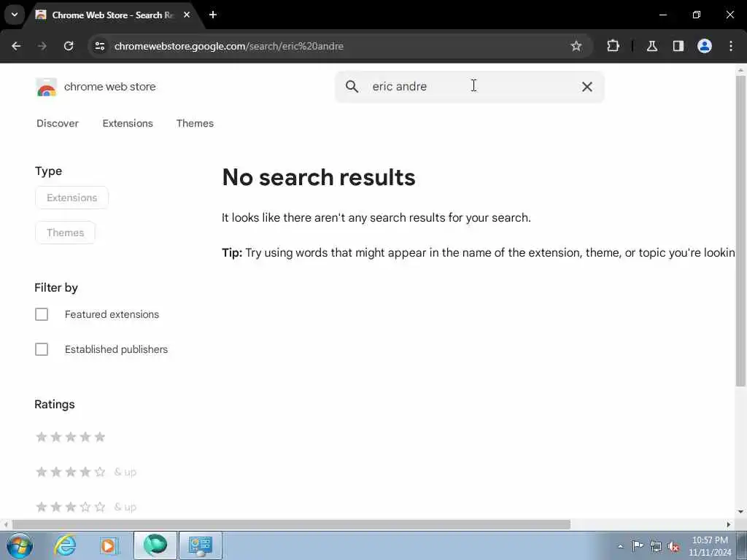The height and width of the screenshot is (560, 747).
Task: View site information icon in address bar
Action: pos(99,46)
